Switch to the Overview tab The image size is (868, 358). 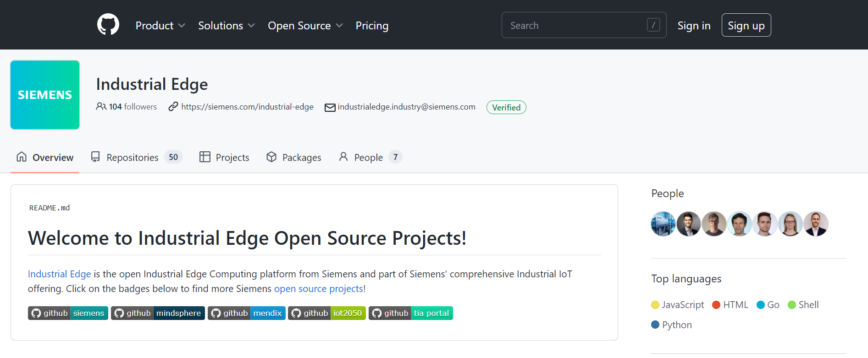tap(45, 157)
